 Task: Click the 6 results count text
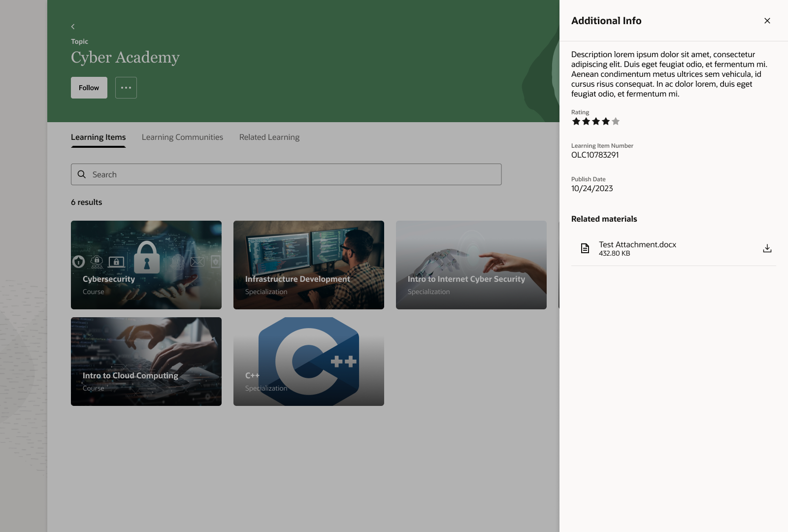pyautogui.click(x=87, y=202)
